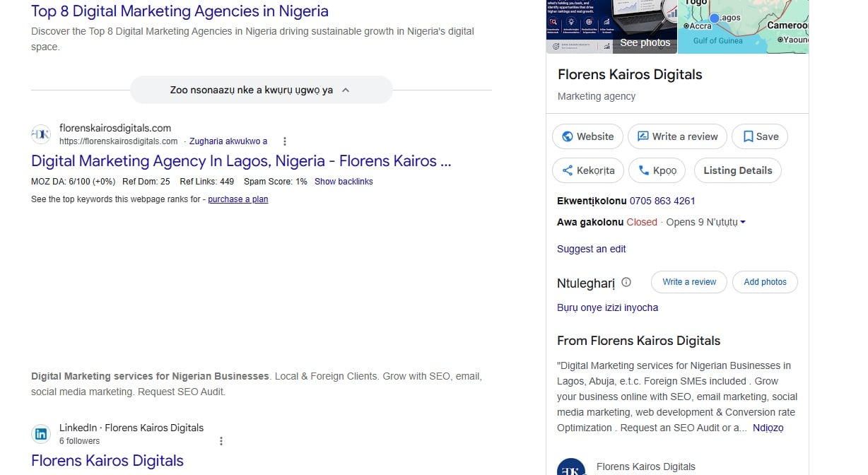
Task: Click the 'From Florens Kairos Digitals' heading
Action: (x=638, y=341)
